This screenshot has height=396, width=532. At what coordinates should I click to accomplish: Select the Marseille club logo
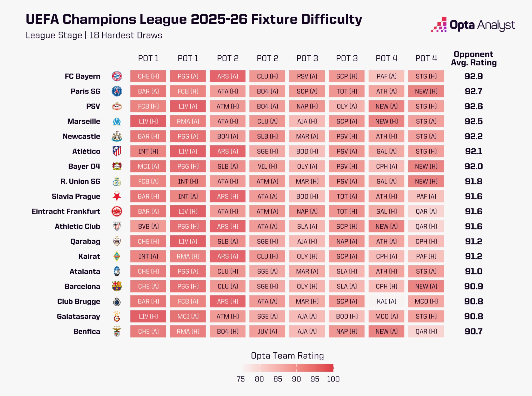tap(117, 121)
